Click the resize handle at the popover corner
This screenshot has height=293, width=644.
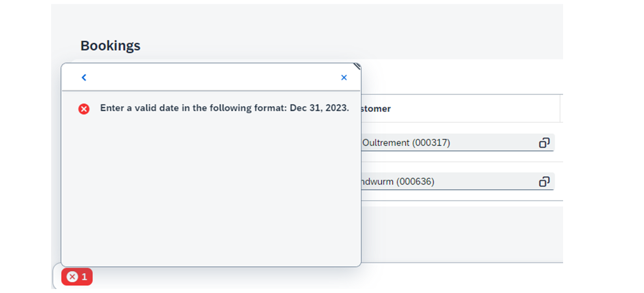[x=357, y=66]
